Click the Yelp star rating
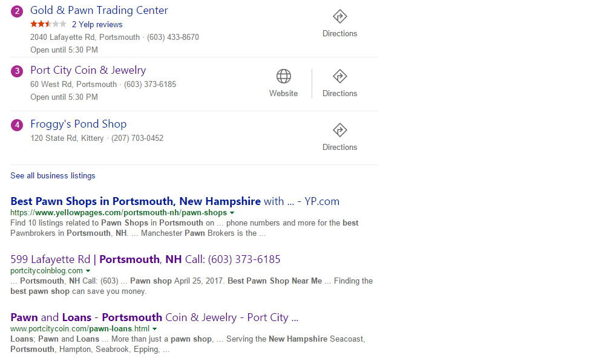 coord(48,25)
